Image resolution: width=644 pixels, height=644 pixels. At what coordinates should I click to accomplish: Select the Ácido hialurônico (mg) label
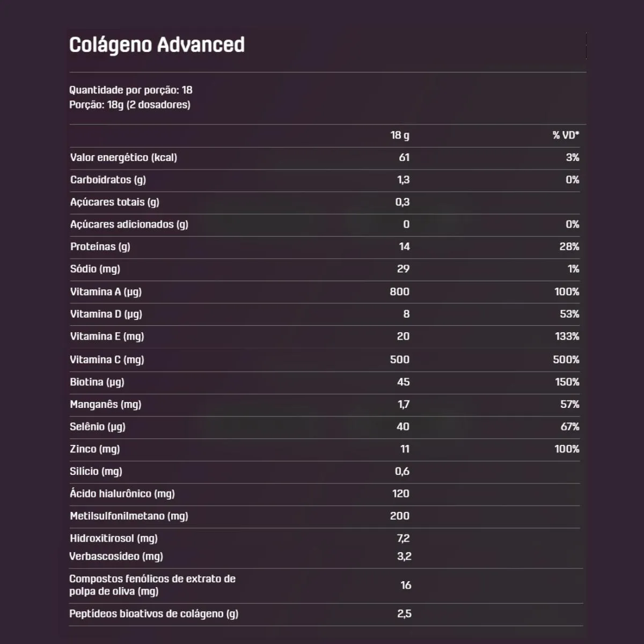point(122,494)
